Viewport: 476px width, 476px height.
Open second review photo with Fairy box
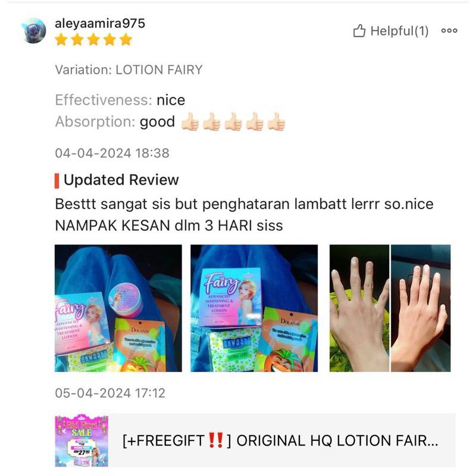point(254,308)
